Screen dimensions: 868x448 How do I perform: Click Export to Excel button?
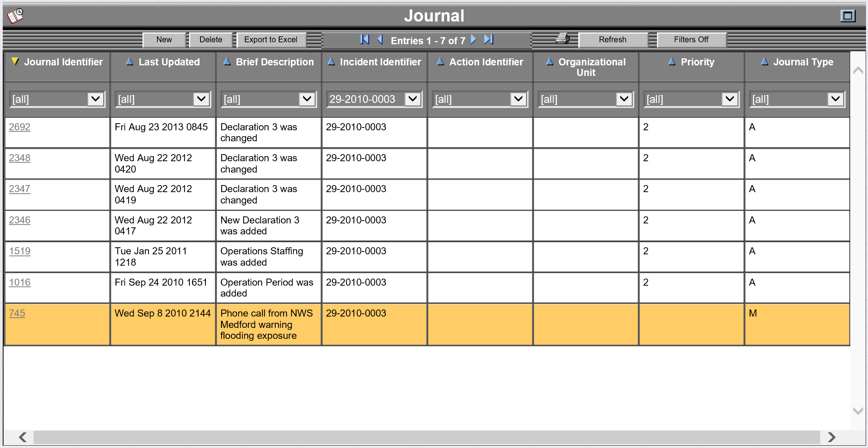(x=271, y=40)
